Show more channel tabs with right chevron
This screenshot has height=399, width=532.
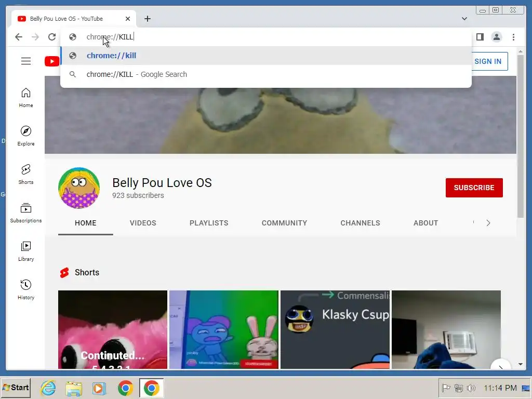(488, 223)
